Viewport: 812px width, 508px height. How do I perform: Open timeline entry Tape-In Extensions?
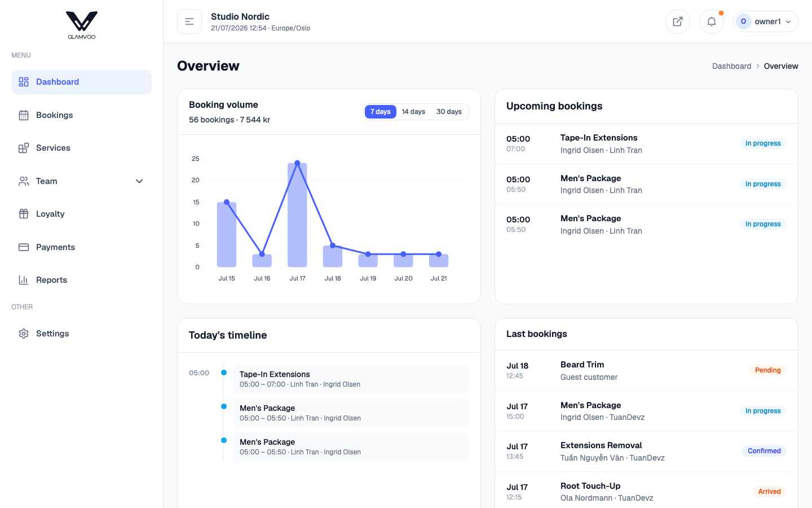pyautogui.click(x=351, y=379)
